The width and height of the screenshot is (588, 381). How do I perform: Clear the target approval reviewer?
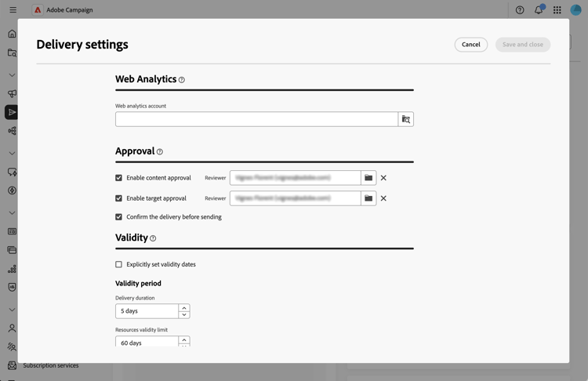[x=383, y=198]
